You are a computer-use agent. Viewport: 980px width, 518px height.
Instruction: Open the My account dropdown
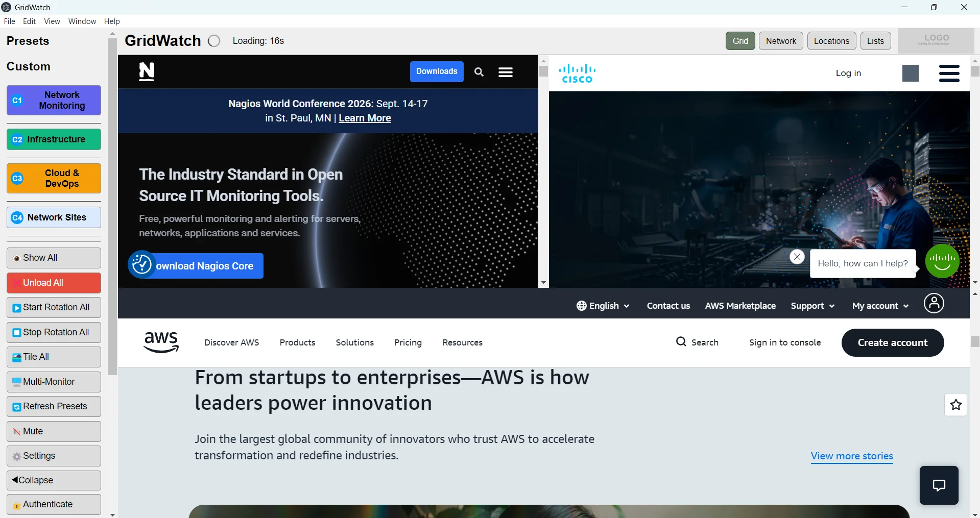[879, 305]
